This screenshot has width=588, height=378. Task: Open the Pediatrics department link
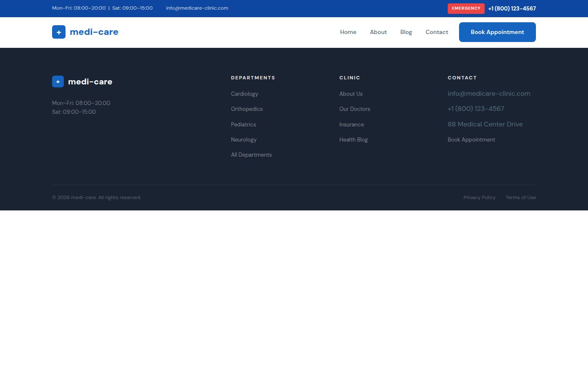(244, 124)
